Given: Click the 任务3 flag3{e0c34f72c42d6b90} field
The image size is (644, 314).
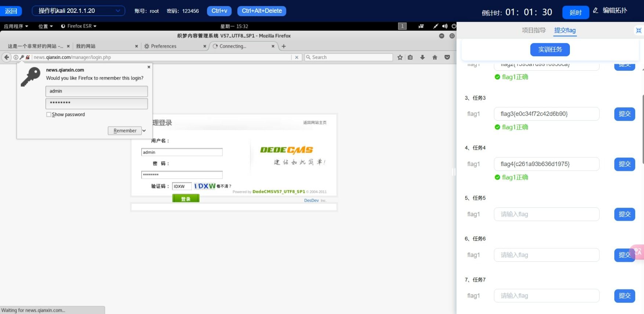Looking at the screenshot, I should click(x=546, y=114).
